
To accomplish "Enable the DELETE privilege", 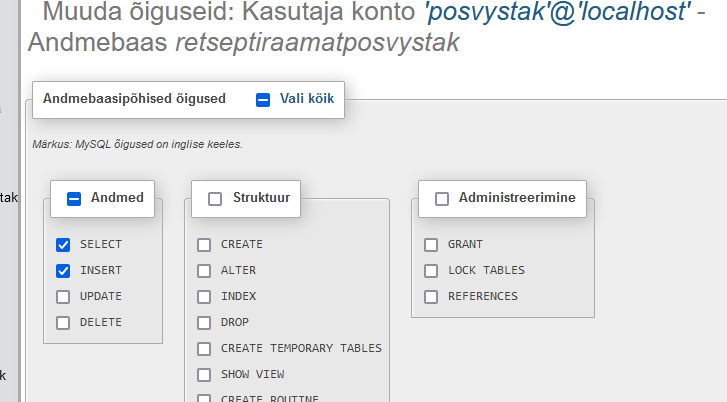I will pos(63,322).
